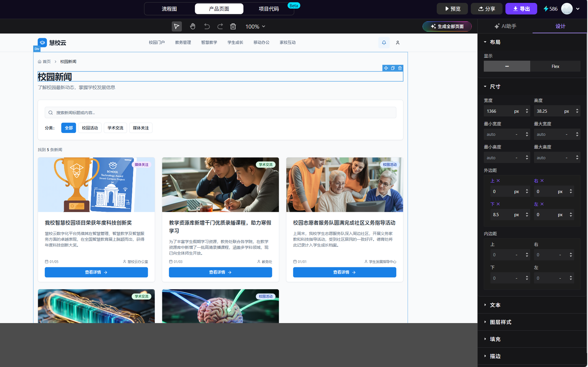Move the selected heading element
This screenshot has height=367, width=588.
386,68
